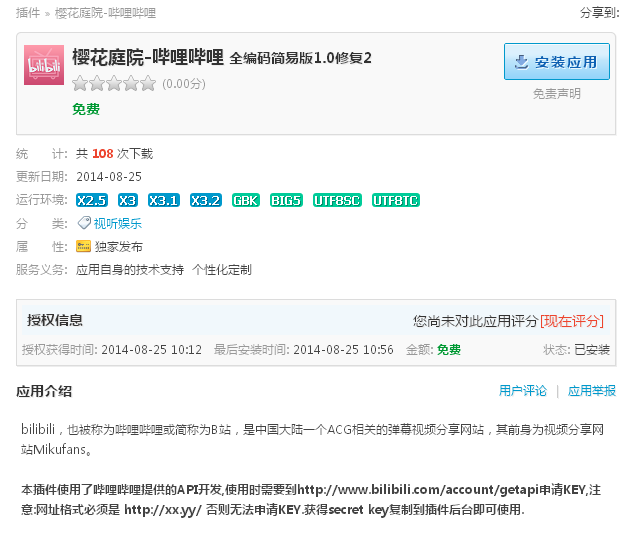The image size is (619, 544).
Task: Click the fifth rating star
Action: [148, 84]
